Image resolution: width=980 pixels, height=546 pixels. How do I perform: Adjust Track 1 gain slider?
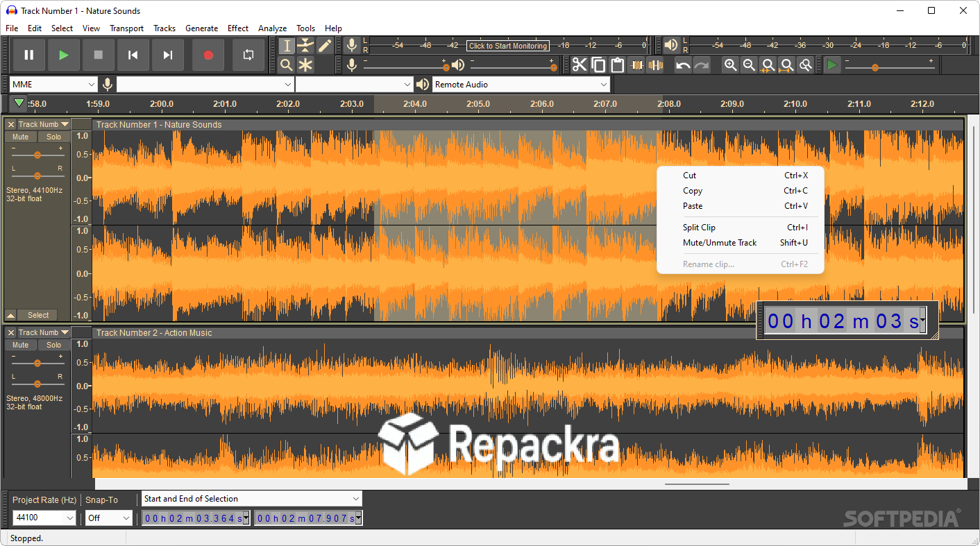click(37, 155)
